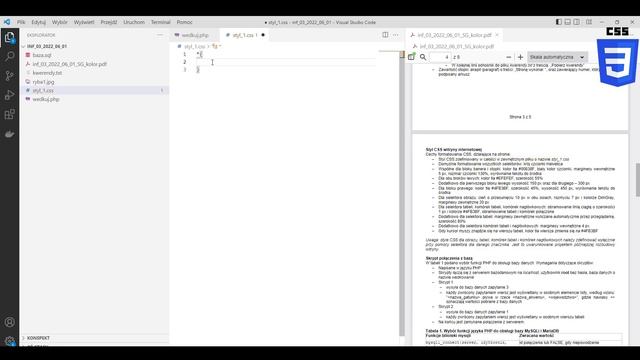This screenshot has width=640, height=360.
Task: Click styl_1.css in the breadcrumb
Action: tap(194, 46)
